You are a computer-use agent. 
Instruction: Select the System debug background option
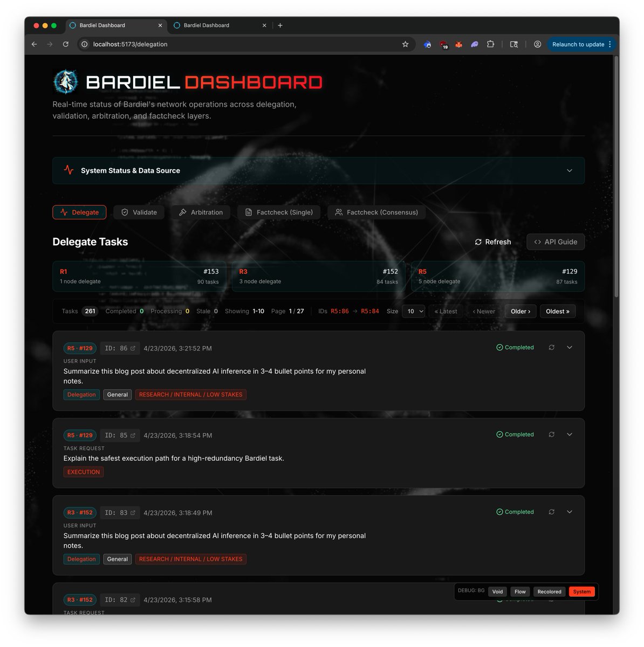click(581, 591)
